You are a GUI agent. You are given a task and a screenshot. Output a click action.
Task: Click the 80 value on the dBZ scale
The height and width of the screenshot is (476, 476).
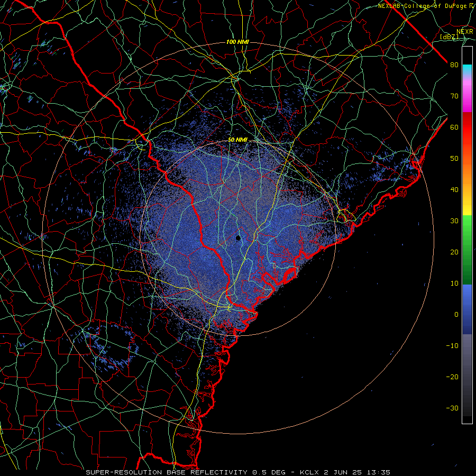454,65
